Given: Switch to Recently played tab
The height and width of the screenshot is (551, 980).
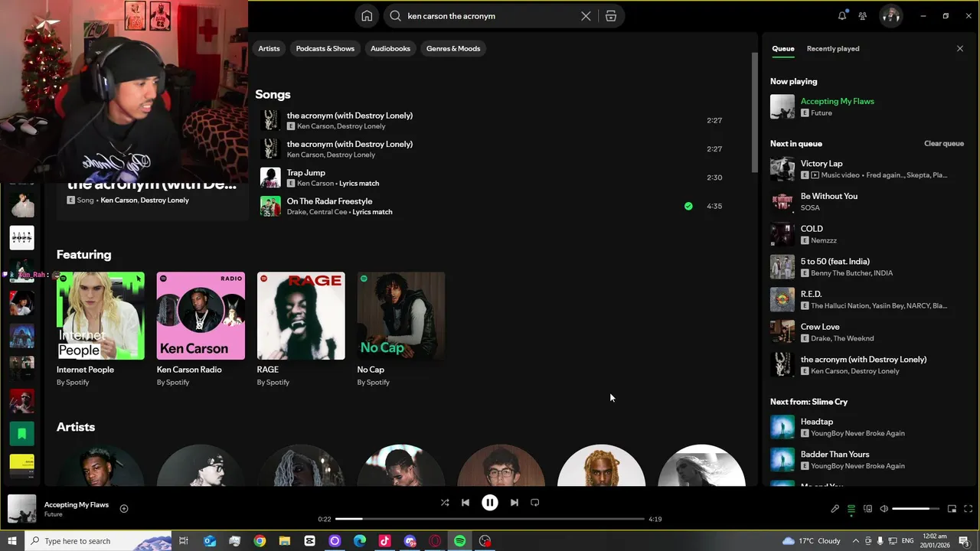Looking at the screenshot, I should click(x=833, y=48).
